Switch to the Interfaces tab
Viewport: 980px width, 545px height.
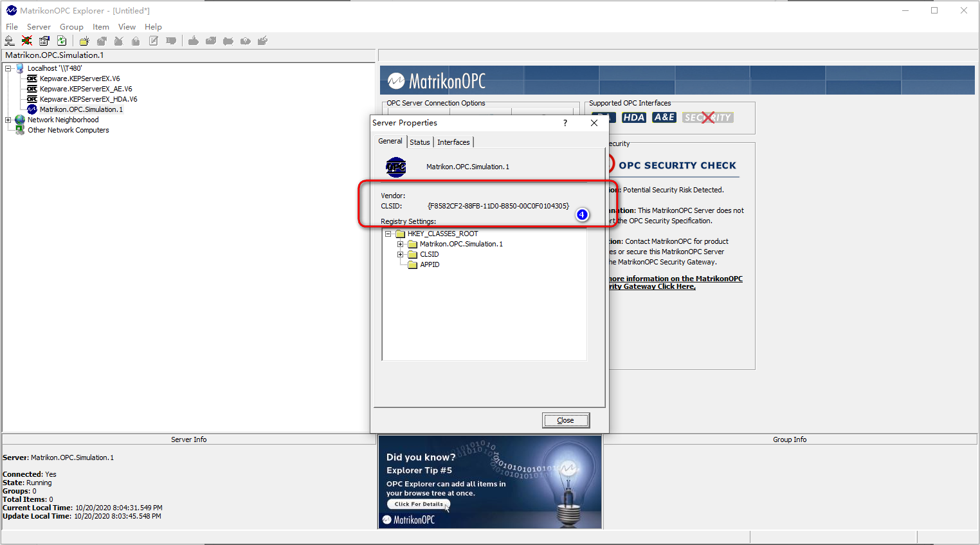click(453, 142)
